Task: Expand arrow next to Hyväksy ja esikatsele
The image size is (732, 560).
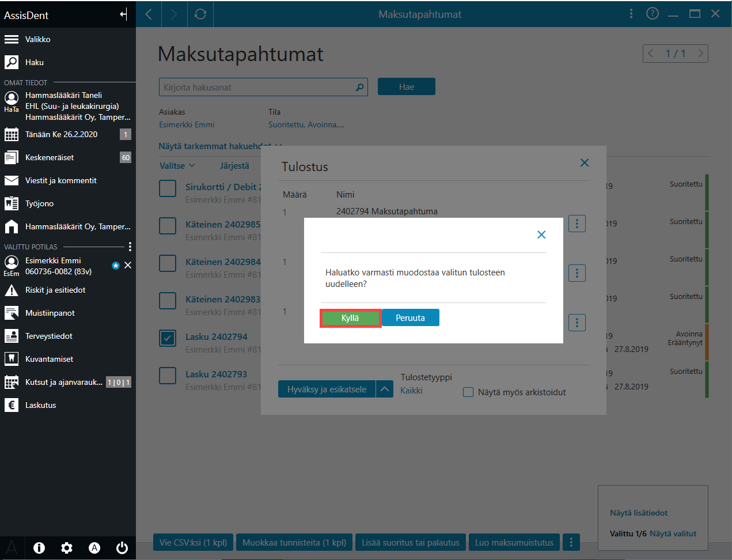Action: click(385, 389)
